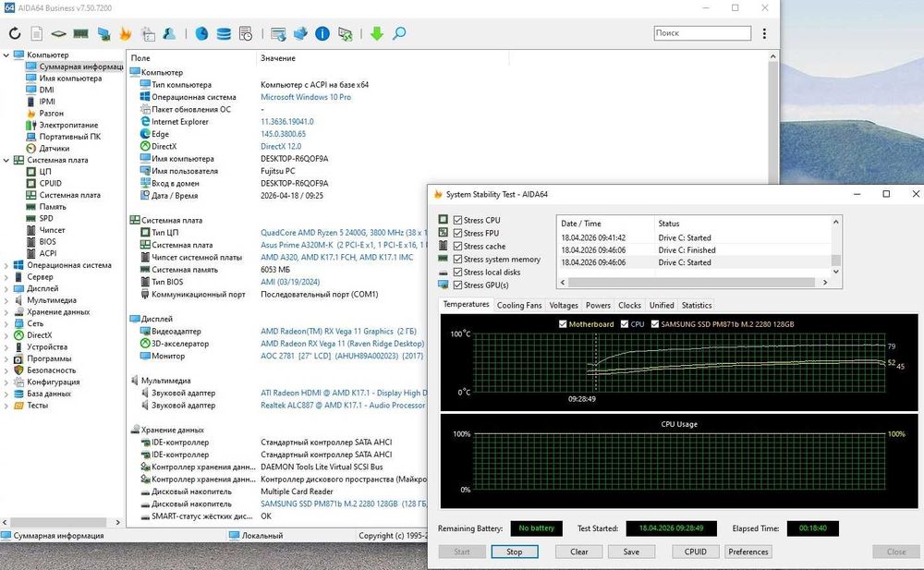Viewport: 924px width, 570px height.
Task: Expand the Дисплей tree node
Action: click(6, 288)
